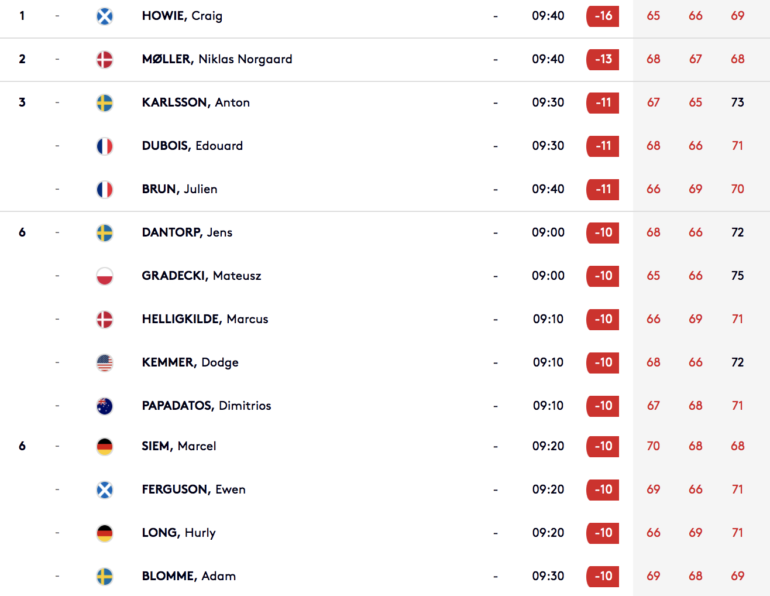Click Scotland flag icon beside HOWIE, Craig

pyautogui.click(x=105, y=16)
